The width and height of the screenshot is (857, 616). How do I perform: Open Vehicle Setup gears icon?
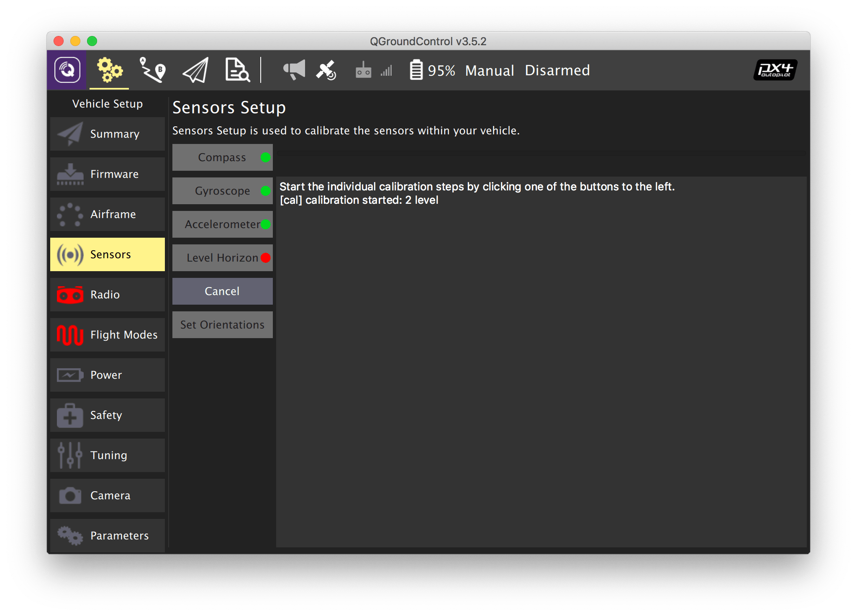pyautogui.click(x=109, y=70)
